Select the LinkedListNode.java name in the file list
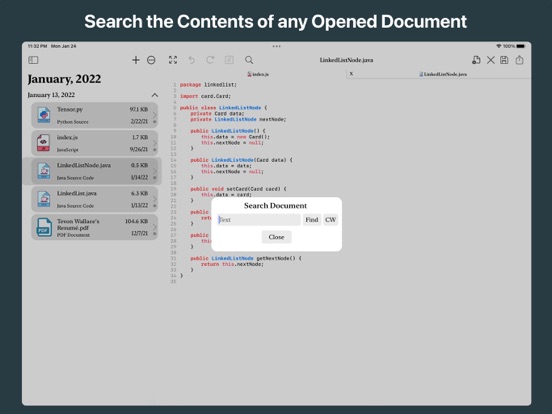Viewport: 552px width, 414px height. 84,165
